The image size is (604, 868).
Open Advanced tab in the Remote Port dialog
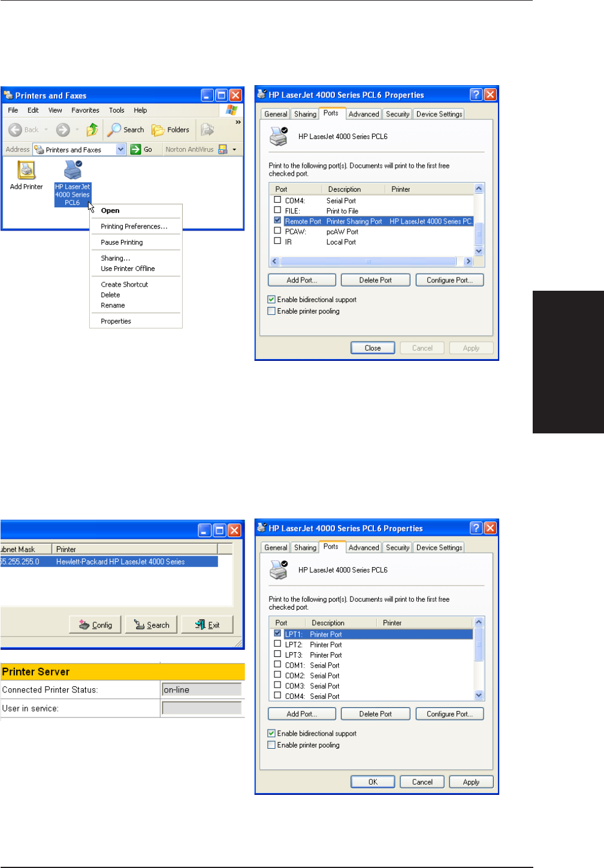point(364,114)
